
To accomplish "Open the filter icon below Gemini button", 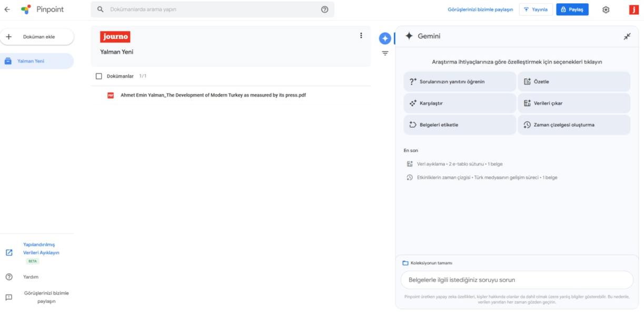I will [385, 53].
